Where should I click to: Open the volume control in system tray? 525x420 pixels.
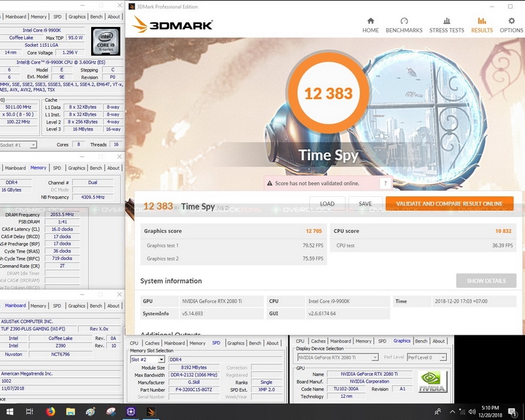472,411
